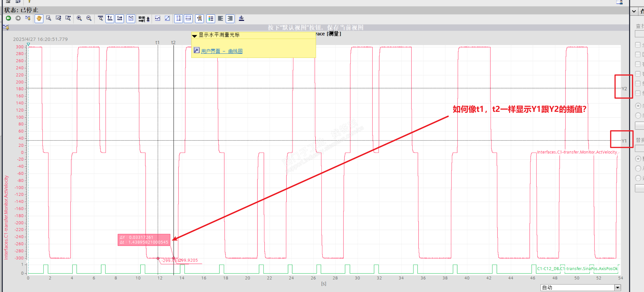Click the zoom in magnifier icon
Screen dimensions: 644x292
coord(79,18)
